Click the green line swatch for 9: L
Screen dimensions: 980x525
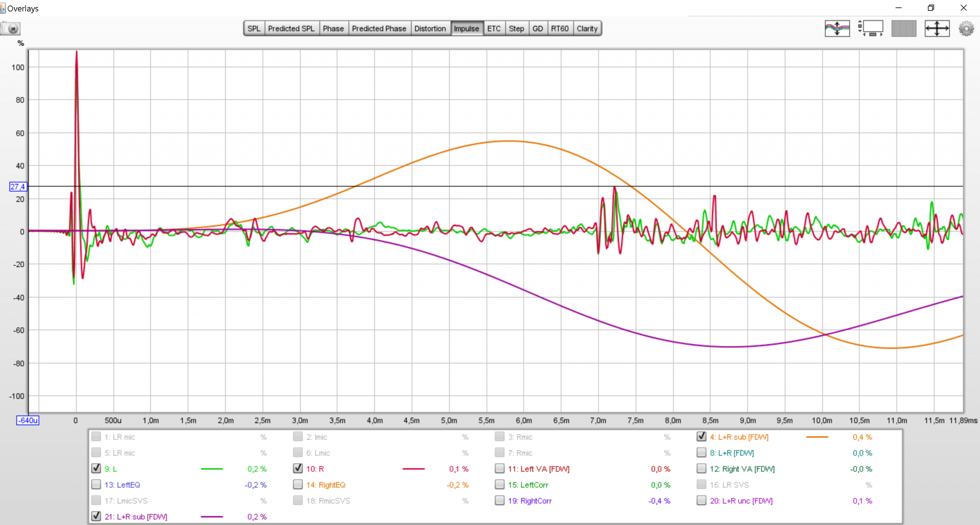point(212,469)
